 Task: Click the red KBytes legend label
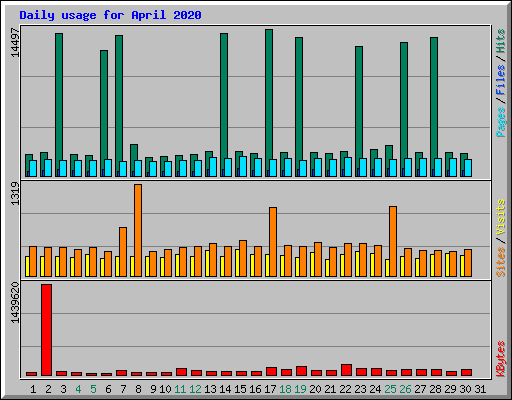(x=501, y=359)
